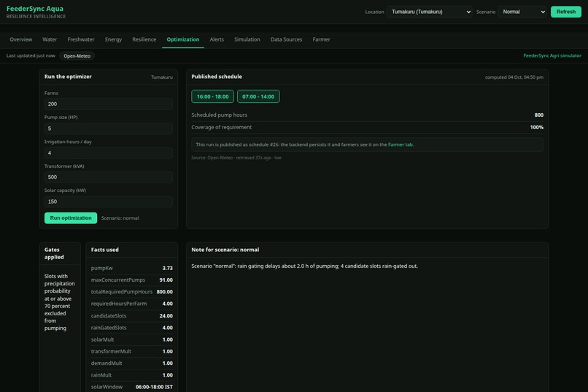
Task: Click the 16:00 - 18:00 schedule slot
Action: click(212, 96)
